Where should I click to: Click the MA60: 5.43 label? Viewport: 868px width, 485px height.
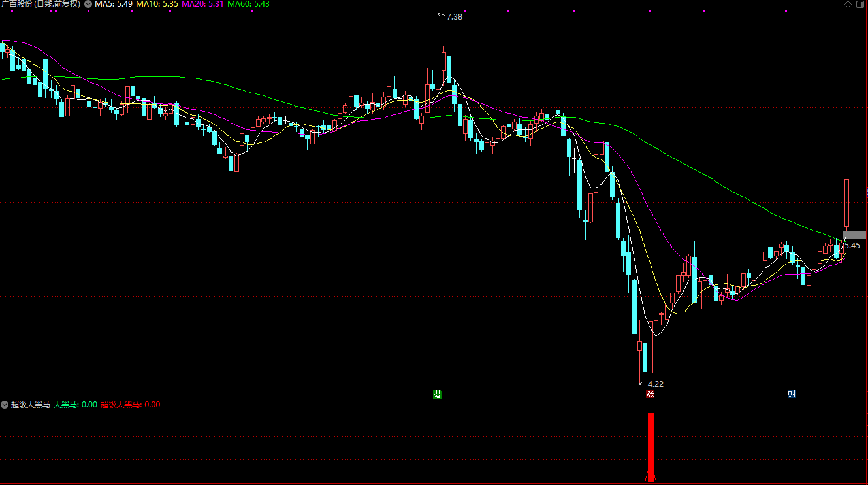point(248,4)
